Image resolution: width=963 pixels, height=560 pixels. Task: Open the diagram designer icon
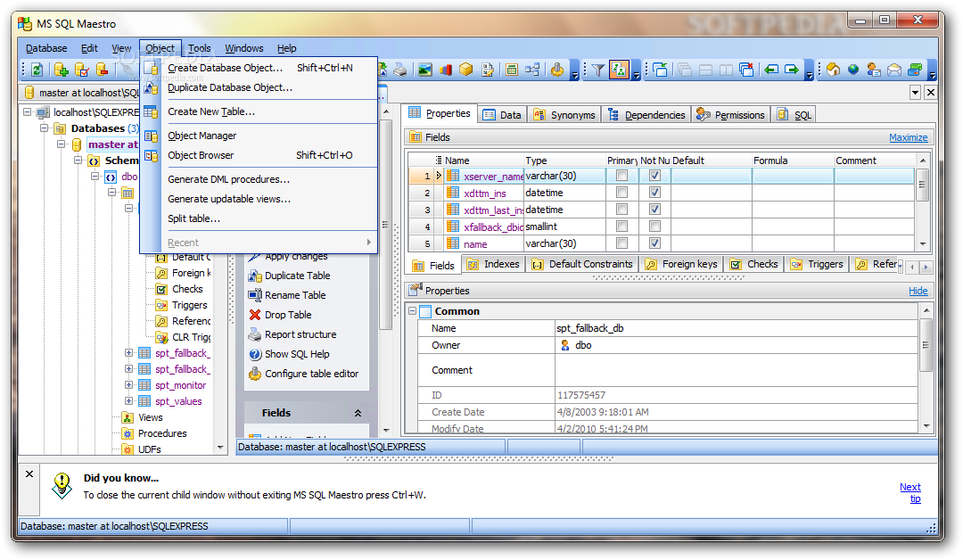pyautogui.click(x=532, y=70)
